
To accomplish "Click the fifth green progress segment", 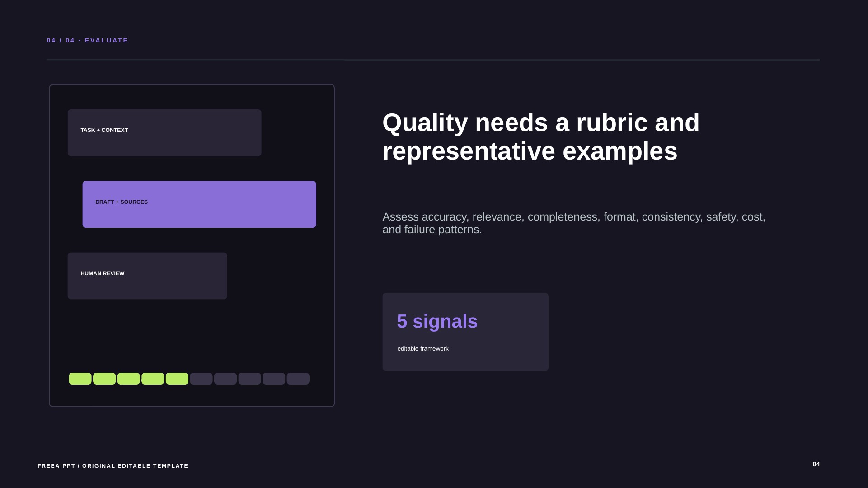I will pos(177,379).
